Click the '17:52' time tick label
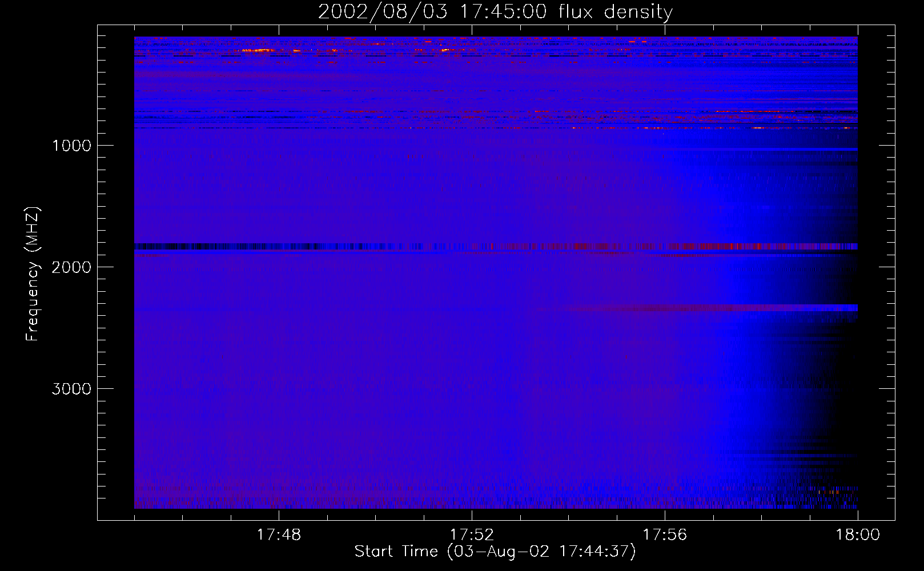The height and width of the screenshot is (571, 924). tap(472, 535)
